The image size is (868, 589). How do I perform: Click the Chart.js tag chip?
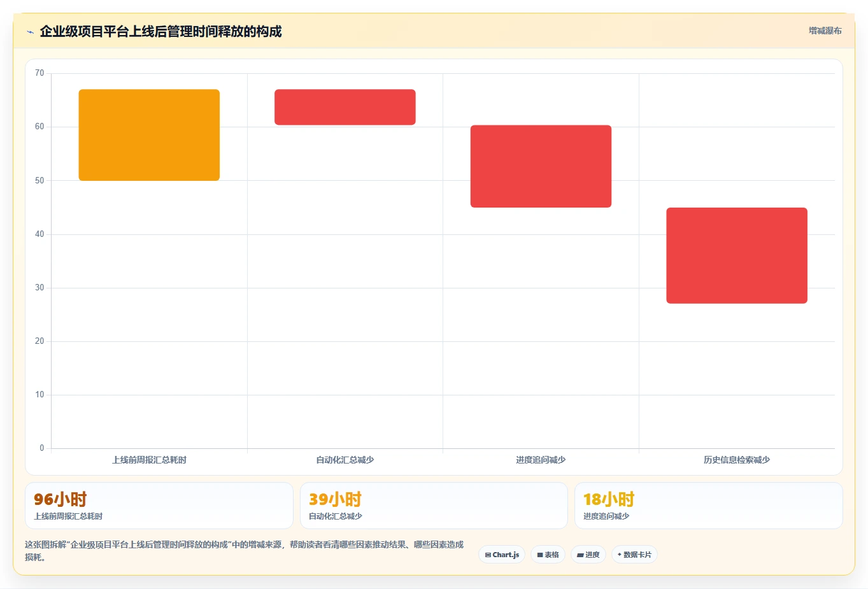point(502,555)
